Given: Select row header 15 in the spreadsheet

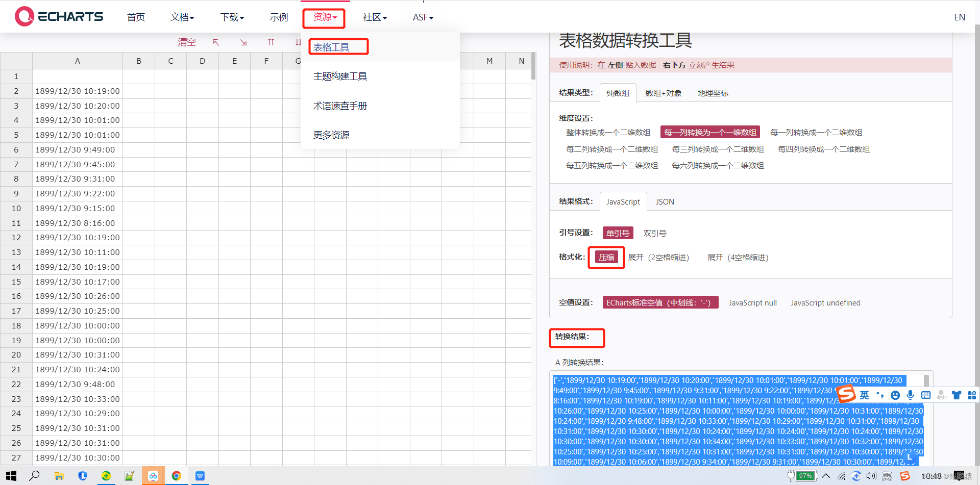Looking at the screenshot, I should pos(16,282).
